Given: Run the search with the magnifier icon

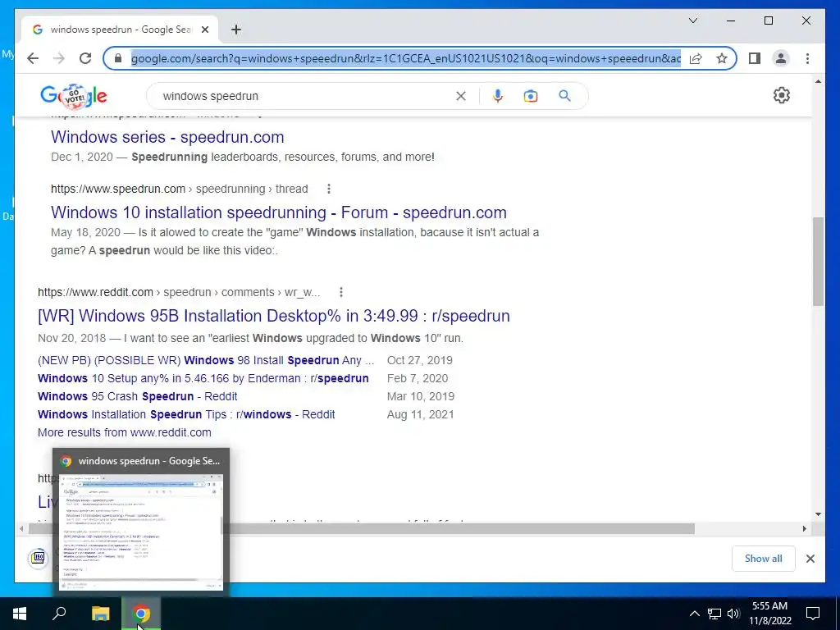Looking at the screenshot, I should 564,96.
